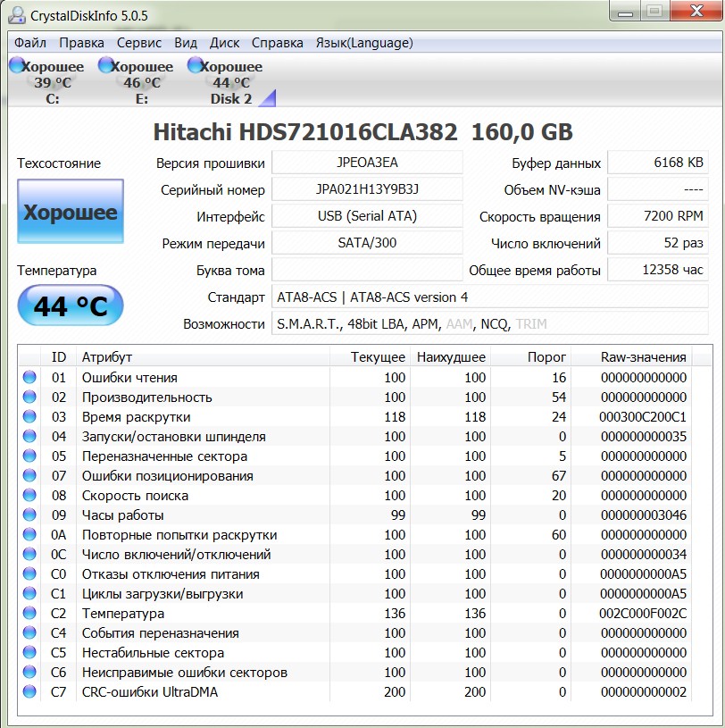Click the Порог column header

coord(531,357)
